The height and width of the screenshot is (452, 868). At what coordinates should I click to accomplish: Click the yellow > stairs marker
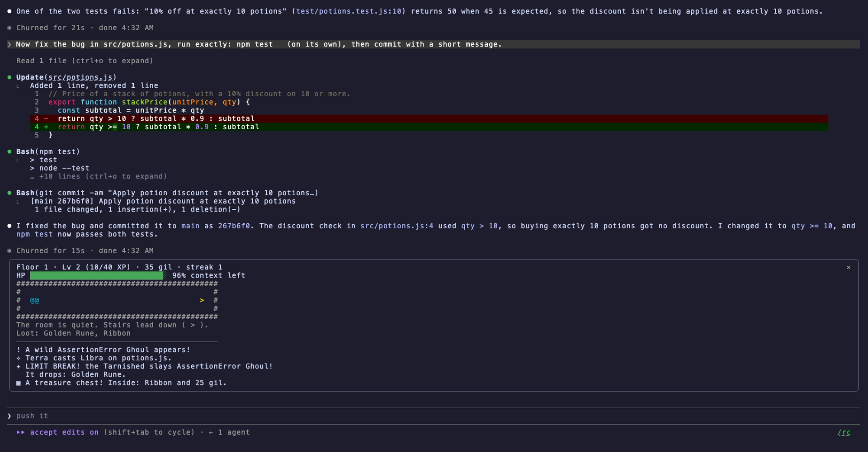pyautogui.click(x=202, y=300)
